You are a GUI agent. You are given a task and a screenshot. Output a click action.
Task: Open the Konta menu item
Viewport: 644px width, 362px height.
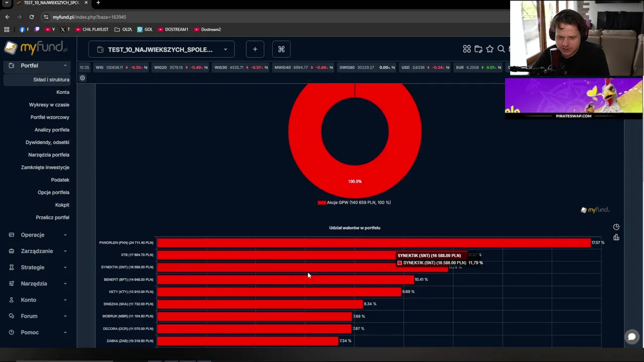(x=63, y=92)
